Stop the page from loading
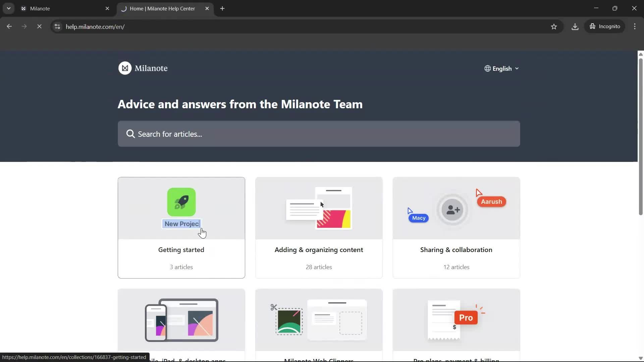This screenshot has height=362, width=644. point(39,26)
